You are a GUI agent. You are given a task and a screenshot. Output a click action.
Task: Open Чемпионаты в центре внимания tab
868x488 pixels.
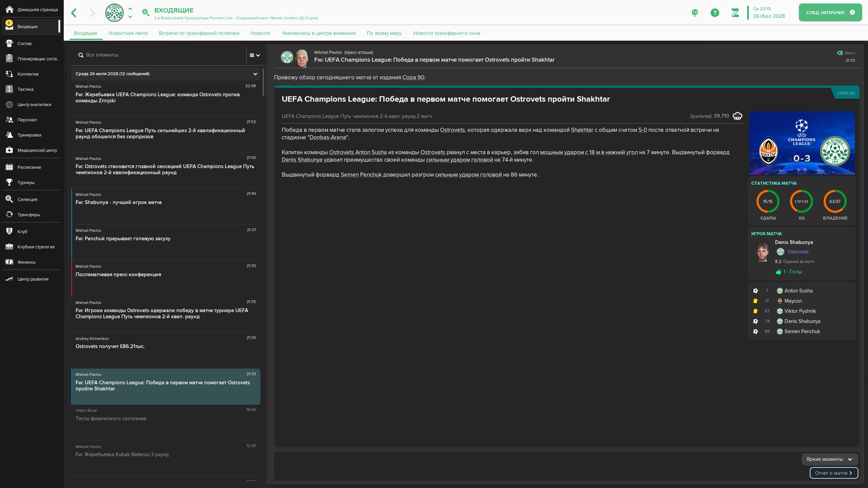(x=318, y=33)
